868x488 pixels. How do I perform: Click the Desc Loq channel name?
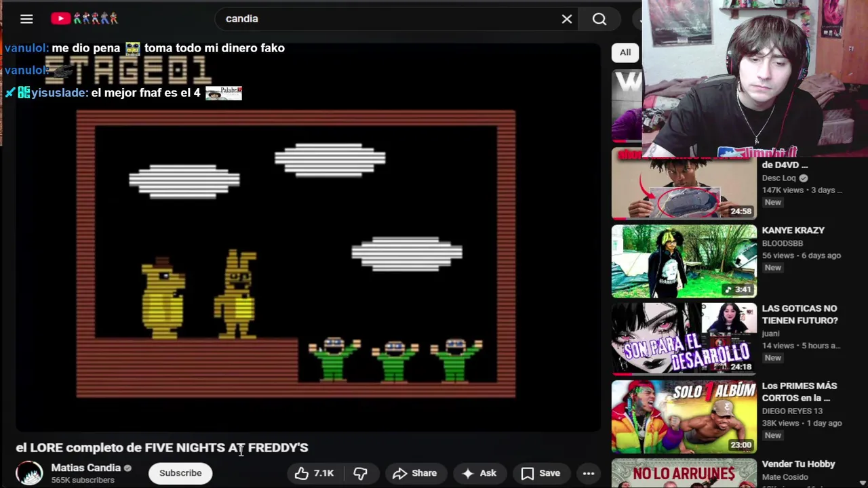tap(778, 178)
